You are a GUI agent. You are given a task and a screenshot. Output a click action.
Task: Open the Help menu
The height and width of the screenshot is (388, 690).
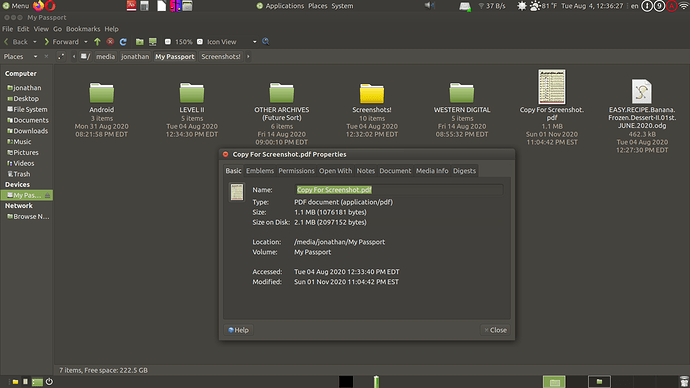[111, 29]
